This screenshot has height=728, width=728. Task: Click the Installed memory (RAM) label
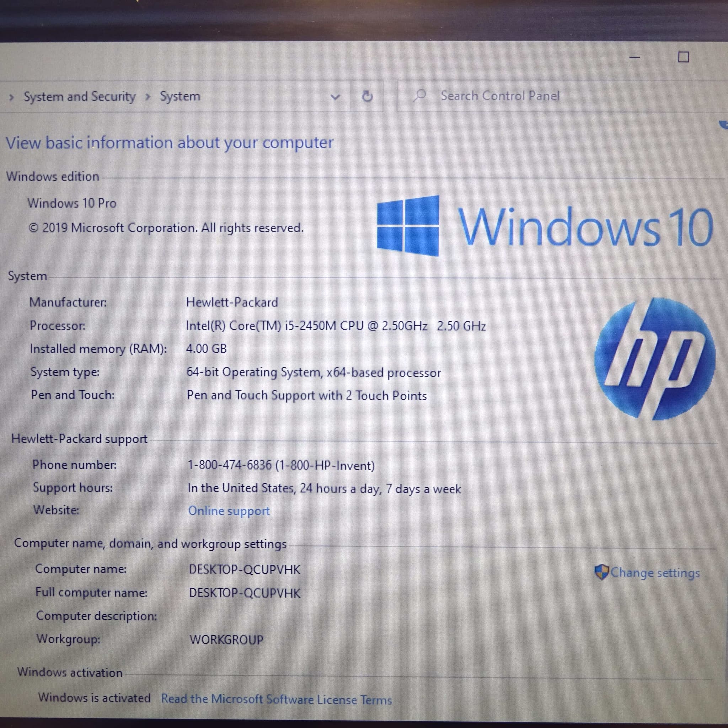coord(98,349)
